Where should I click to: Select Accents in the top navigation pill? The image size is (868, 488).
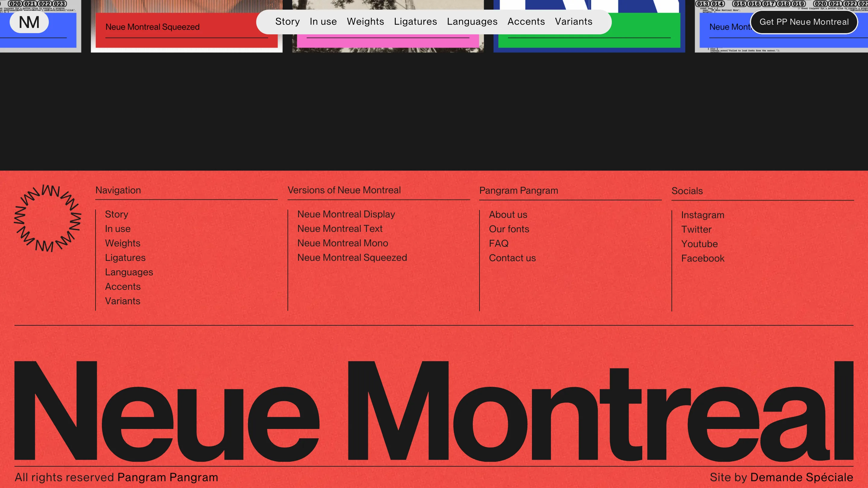526,22
